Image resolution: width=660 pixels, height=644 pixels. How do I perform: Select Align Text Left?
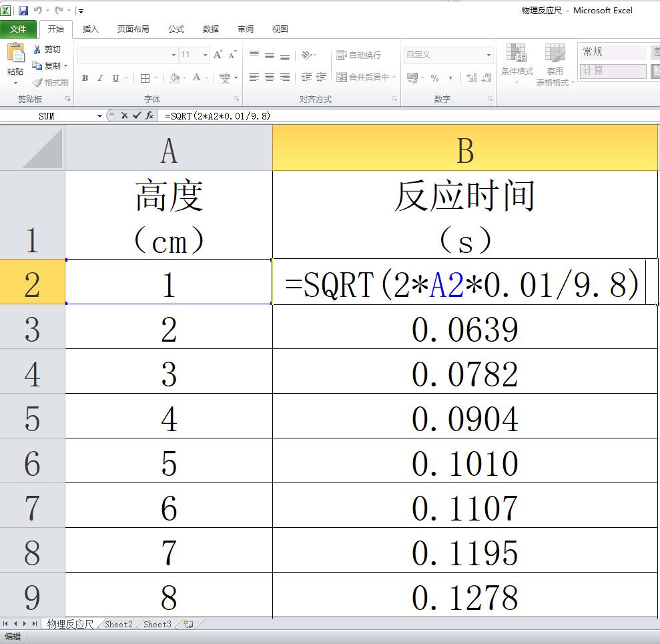254,77
